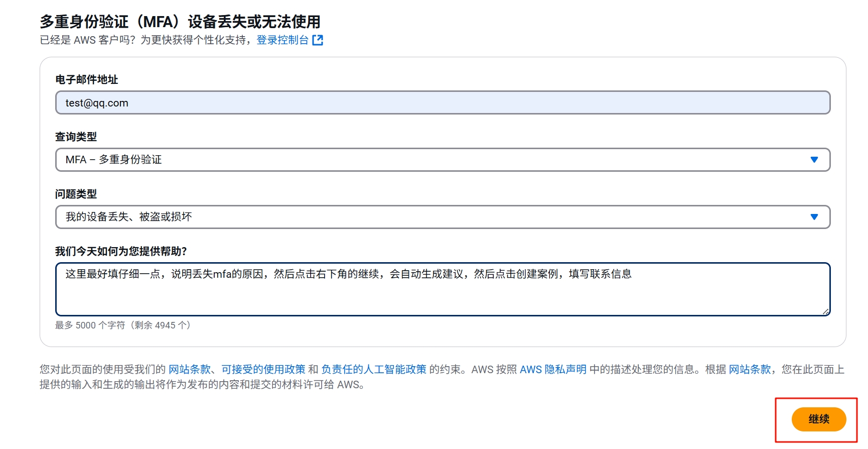Open the AWS 隐私声明 link
Screen dimensions: 868x449
(553, 370)
